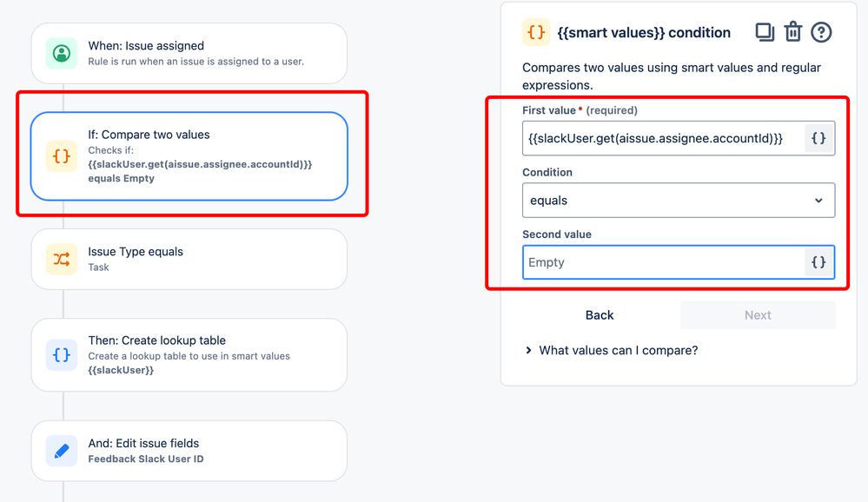Insert smart value into Second value field
Screen dimensions: 868x502
[818, 262]
